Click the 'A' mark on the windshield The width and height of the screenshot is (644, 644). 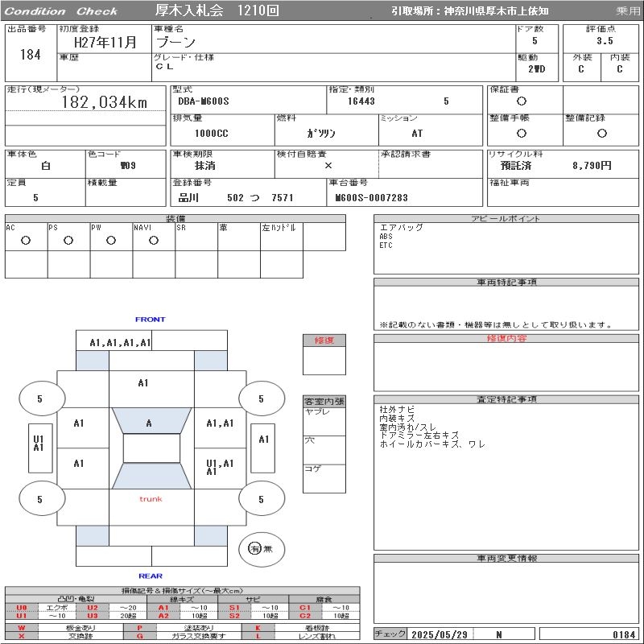click(x=149, y=423)
